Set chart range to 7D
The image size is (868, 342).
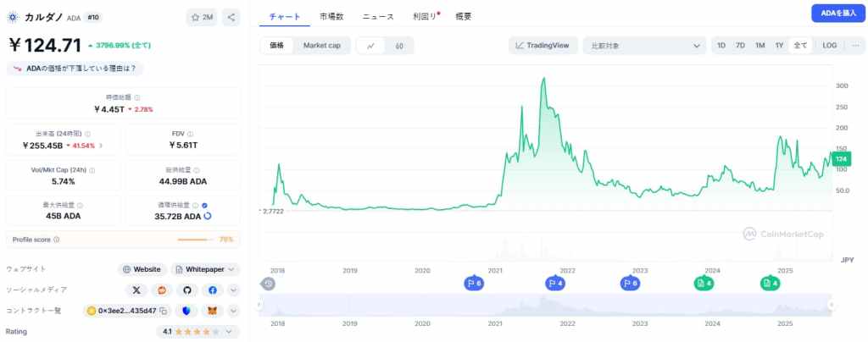[740, 46]
